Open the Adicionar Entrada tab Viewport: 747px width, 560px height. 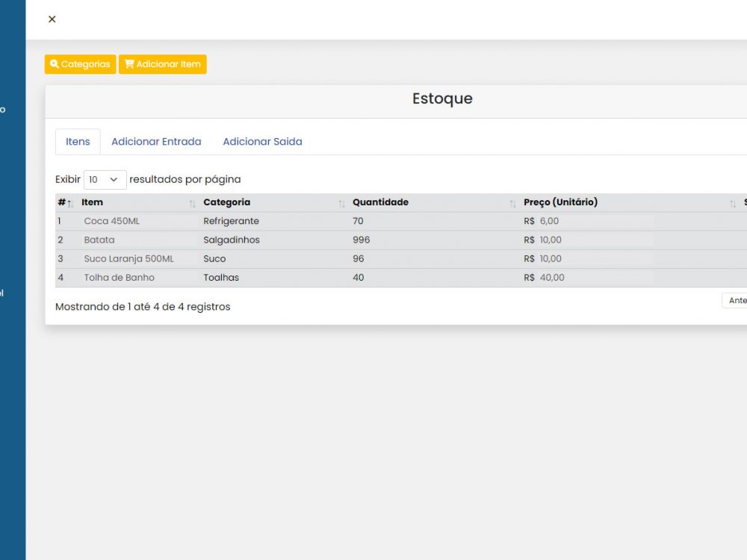coord(156,142)
